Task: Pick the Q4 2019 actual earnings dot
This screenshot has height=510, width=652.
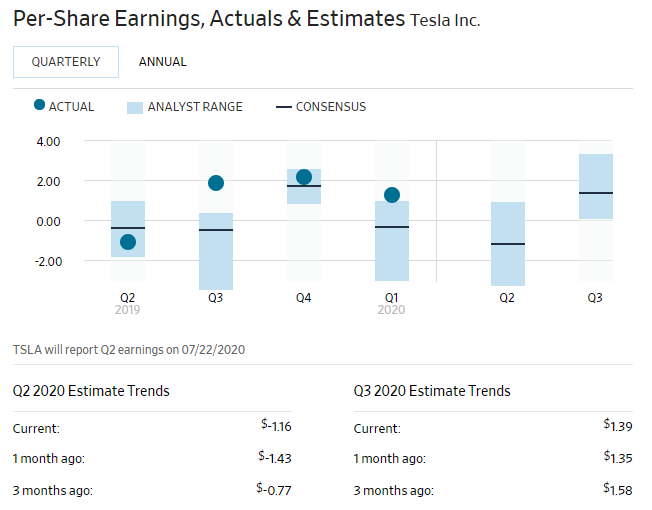Action: pyautogui.click(x=304, y=177)
